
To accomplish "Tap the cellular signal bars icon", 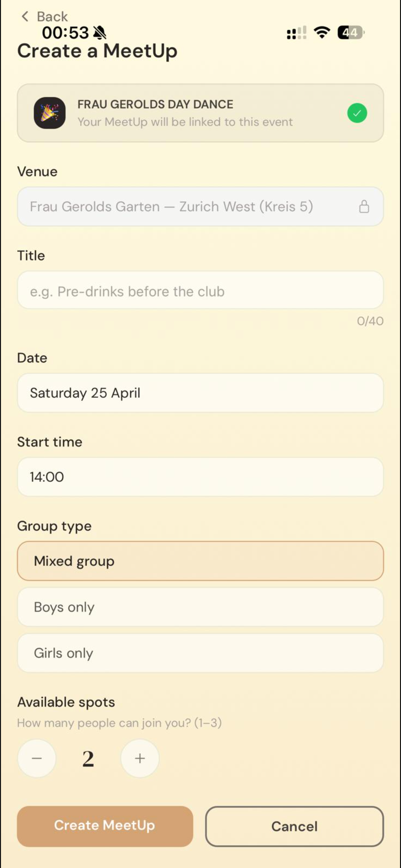I will point(296,33).
